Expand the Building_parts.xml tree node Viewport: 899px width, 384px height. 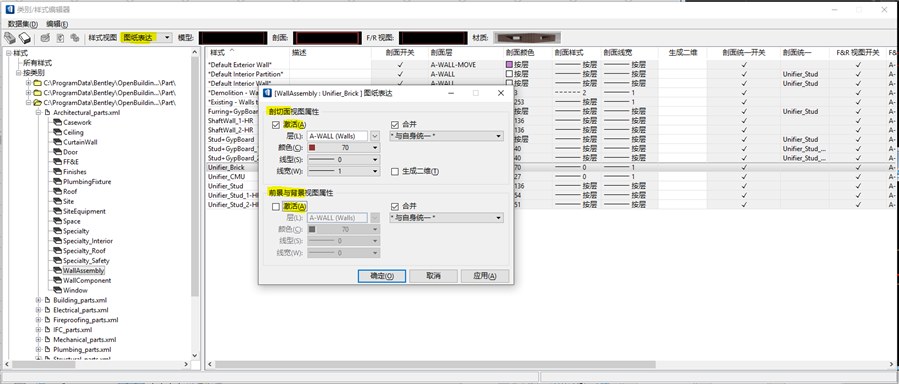click(39, 300)
